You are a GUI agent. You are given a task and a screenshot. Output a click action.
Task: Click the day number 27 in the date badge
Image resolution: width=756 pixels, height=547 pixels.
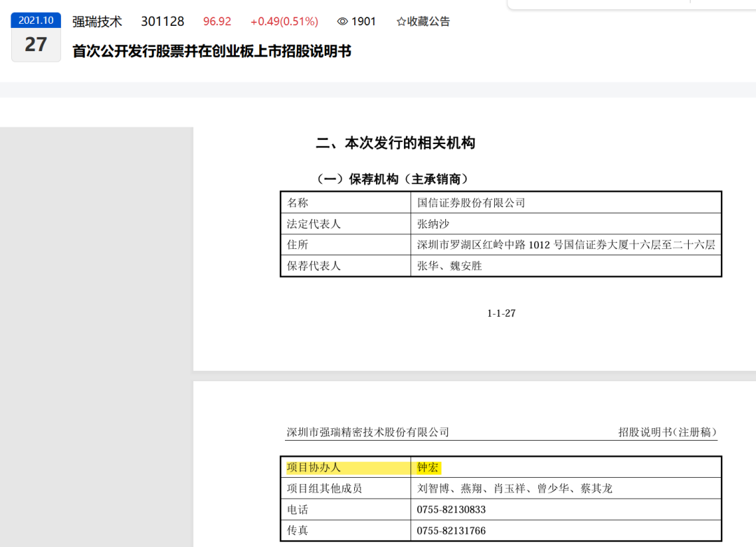pyautogui.click(x=36, y=44)
